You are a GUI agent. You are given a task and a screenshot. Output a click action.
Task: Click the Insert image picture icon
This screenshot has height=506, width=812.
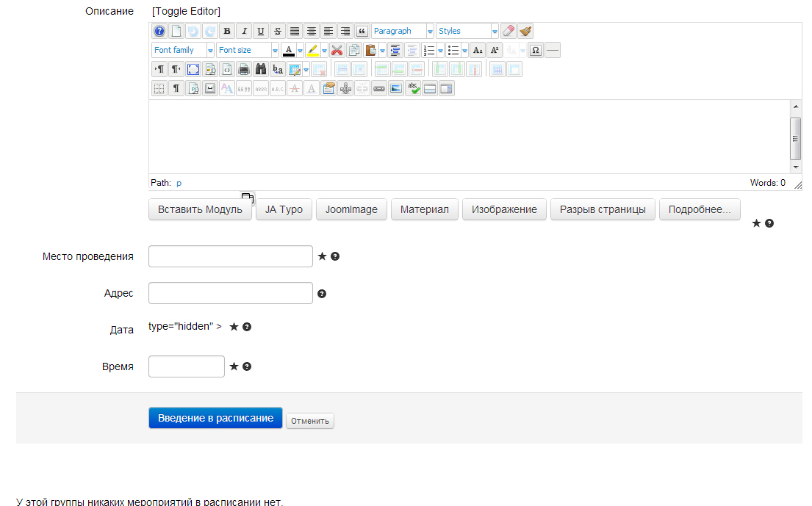pos(396,88)
